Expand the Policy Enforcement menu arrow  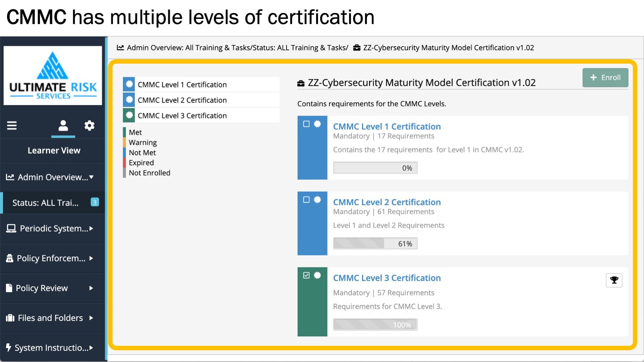(91, 258)
